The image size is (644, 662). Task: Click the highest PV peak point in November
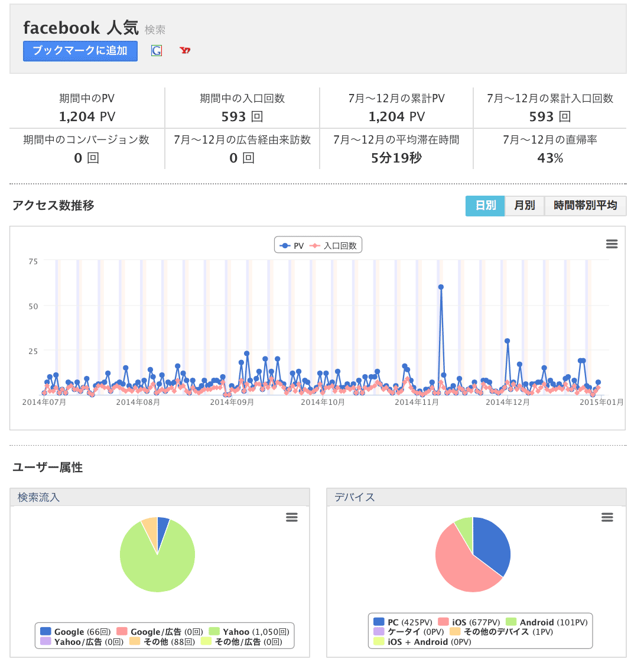pos(441,287)
